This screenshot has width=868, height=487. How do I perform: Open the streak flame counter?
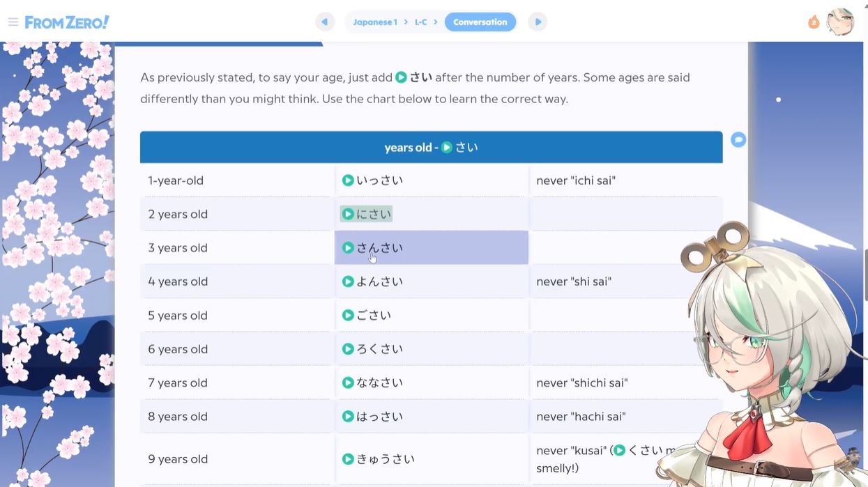[x=813, y=22]
